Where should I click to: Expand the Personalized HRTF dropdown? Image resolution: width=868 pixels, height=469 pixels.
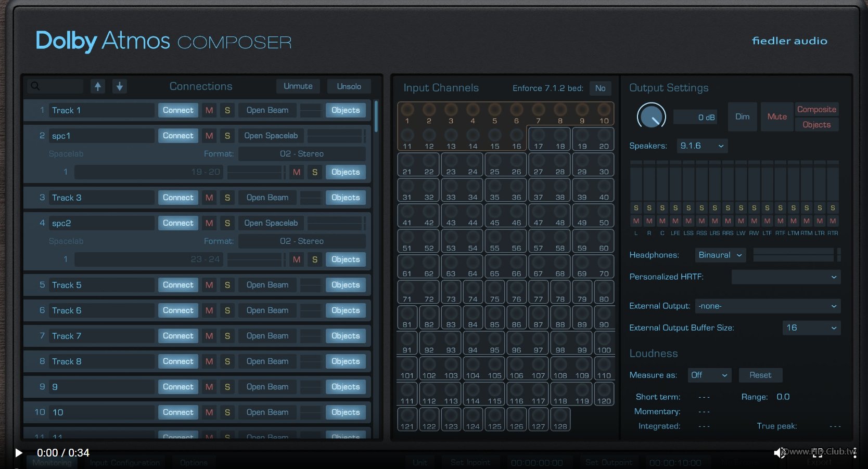coord(786,277)
